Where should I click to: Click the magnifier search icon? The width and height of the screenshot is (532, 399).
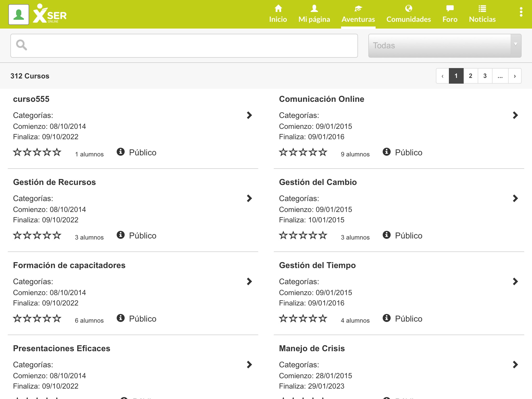21,45
